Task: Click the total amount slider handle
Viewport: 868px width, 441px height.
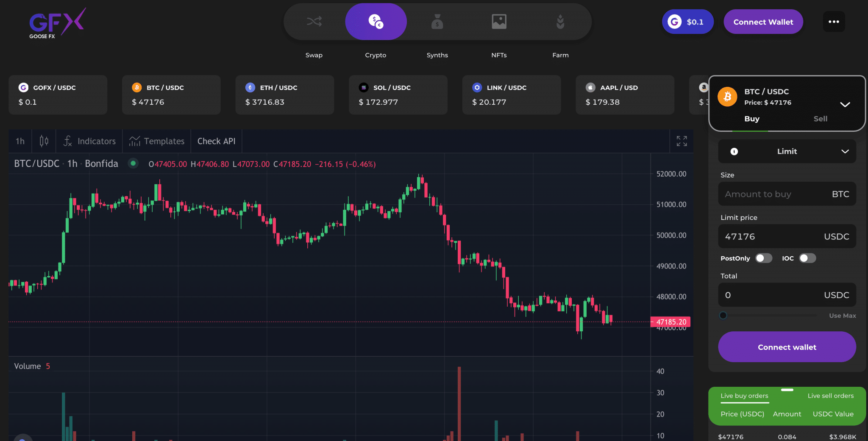Action: (723, 316)
